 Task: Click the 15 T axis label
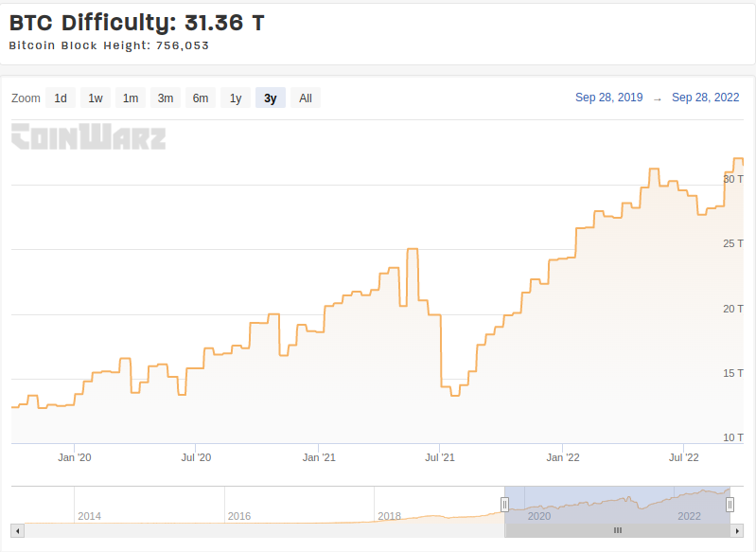coord(733,373)
